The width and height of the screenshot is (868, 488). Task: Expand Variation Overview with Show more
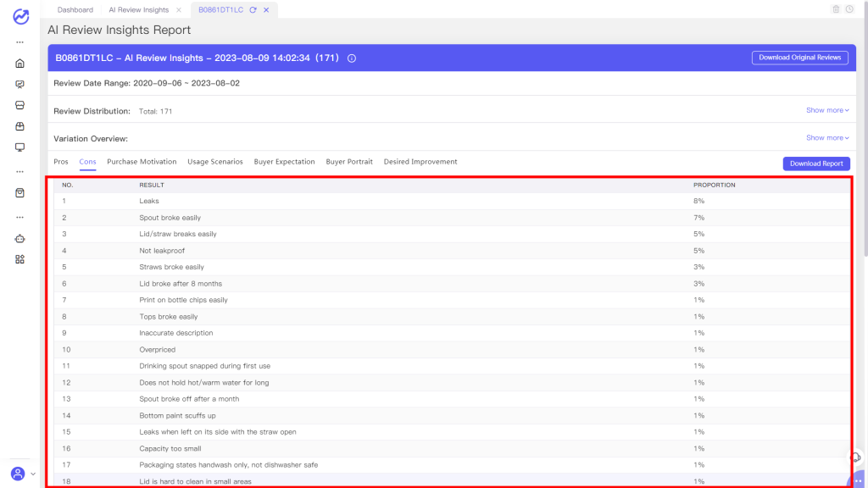827,137
